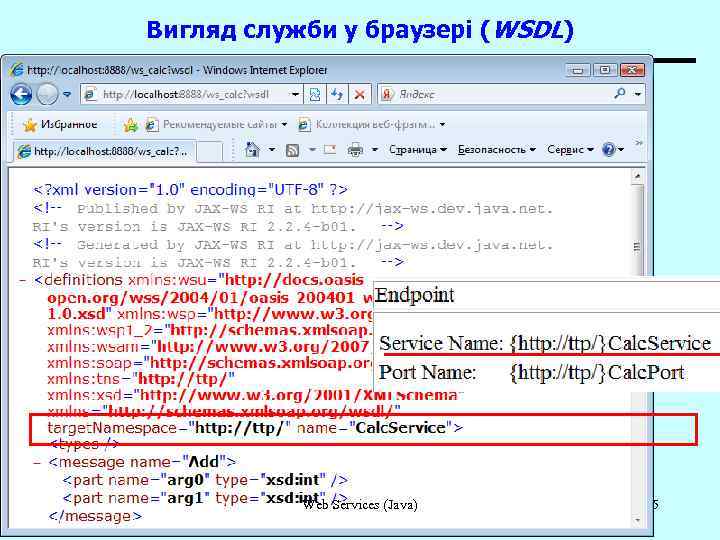Click the search magnifier icon
Screen dimensions: 720x540
pyautogui.click(x=620, y=94)
